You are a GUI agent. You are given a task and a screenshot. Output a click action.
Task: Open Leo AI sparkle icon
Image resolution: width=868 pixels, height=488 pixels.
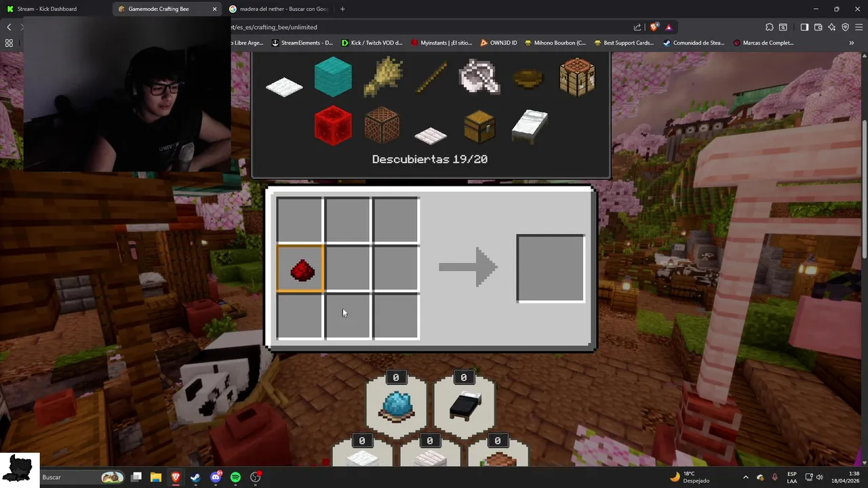click(x=831, y=27)
